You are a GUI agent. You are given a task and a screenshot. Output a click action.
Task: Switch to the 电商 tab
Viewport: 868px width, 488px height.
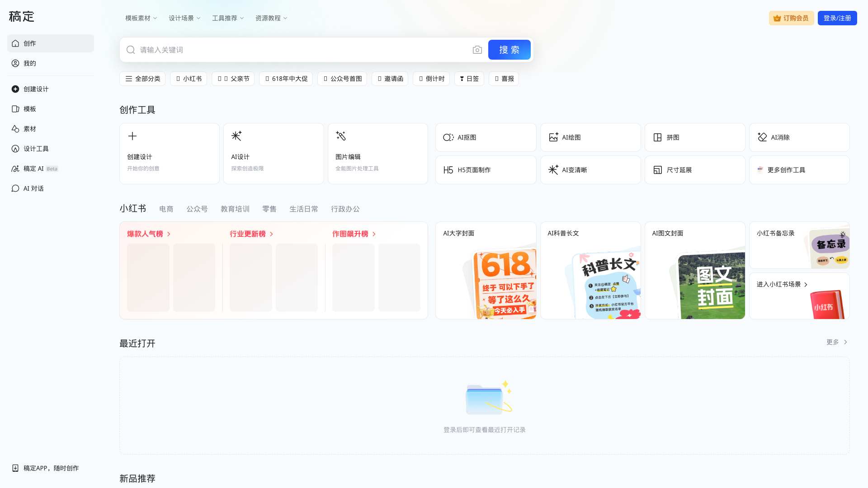(x=166, y=209)
